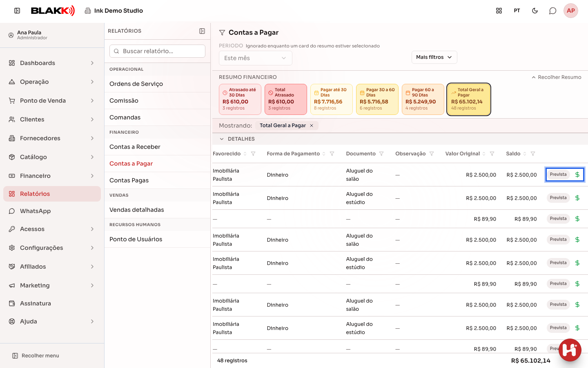Select the Pagar 60 a 90 Dias card
Screen dimensions: 588x368
click(x=423, y=99)
